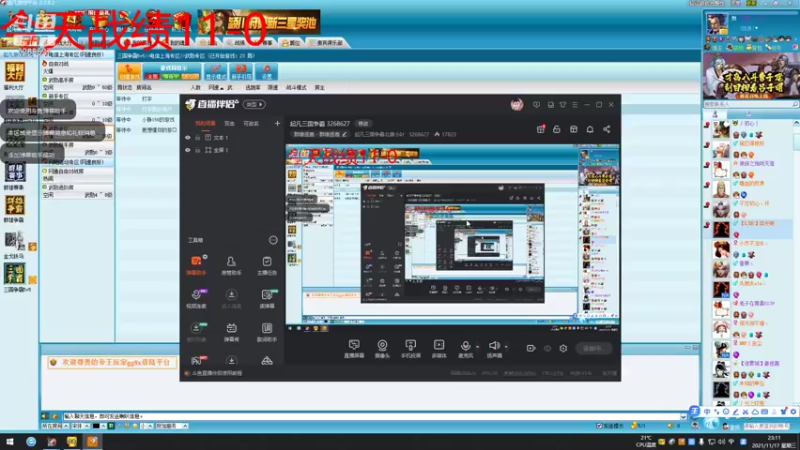Open the 视频连麦 tool icon
This screenshot has width=800, height=450.
point(196,298)
